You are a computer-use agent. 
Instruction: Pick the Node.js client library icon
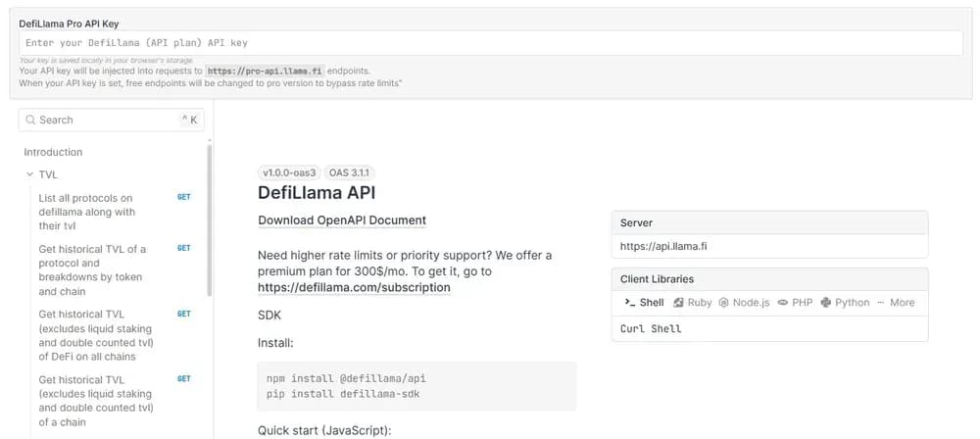[x=724, y=303]
